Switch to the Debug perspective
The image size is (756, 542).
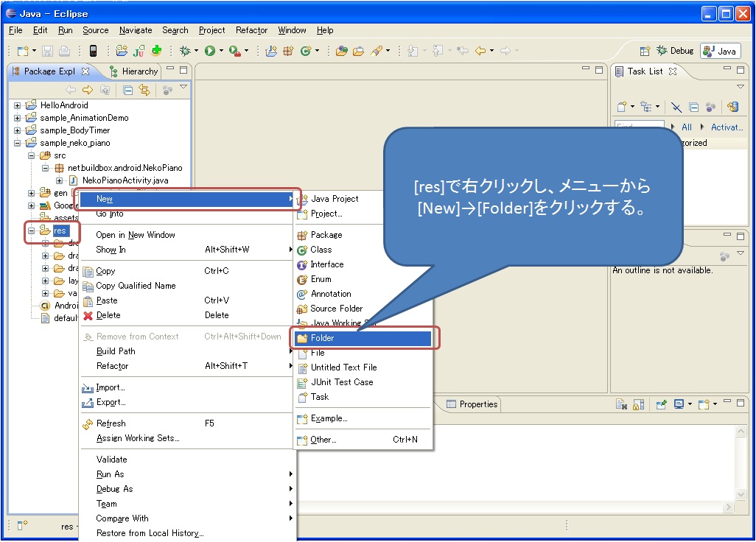[675, 51]
